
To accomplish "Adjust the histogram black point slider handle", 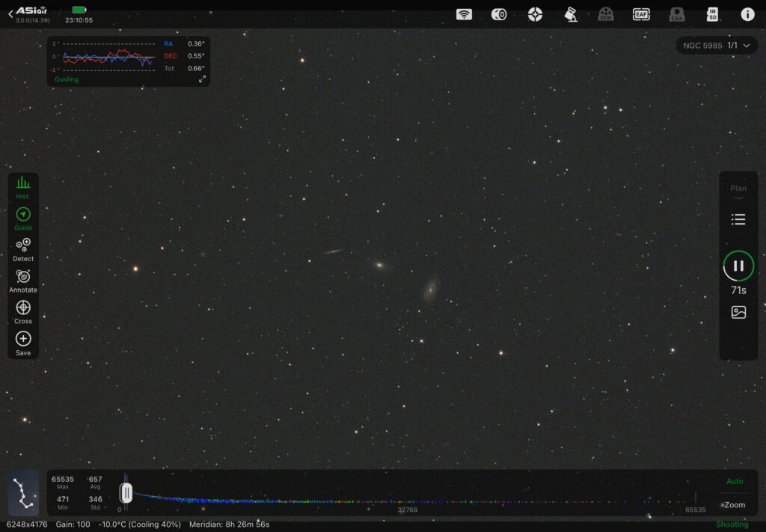I will 126,493.
